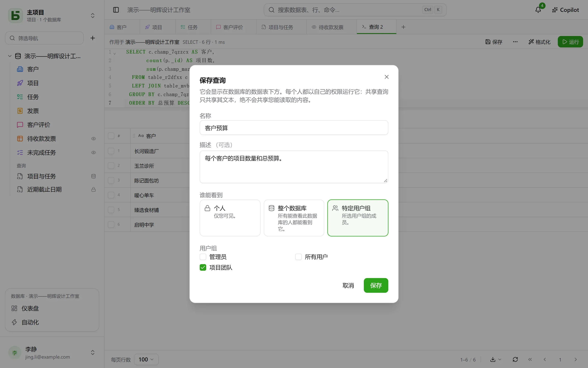This screenshot has width=588, height=368.
Task: Open Dashboard in sidebar
Action: [52, 308]
